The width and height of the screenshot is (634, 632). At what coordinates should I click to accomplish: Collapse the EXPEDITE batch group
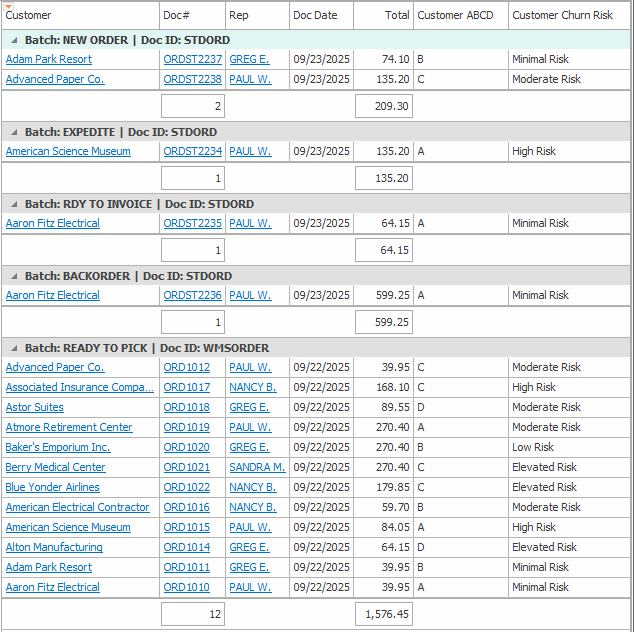[14, 132]
